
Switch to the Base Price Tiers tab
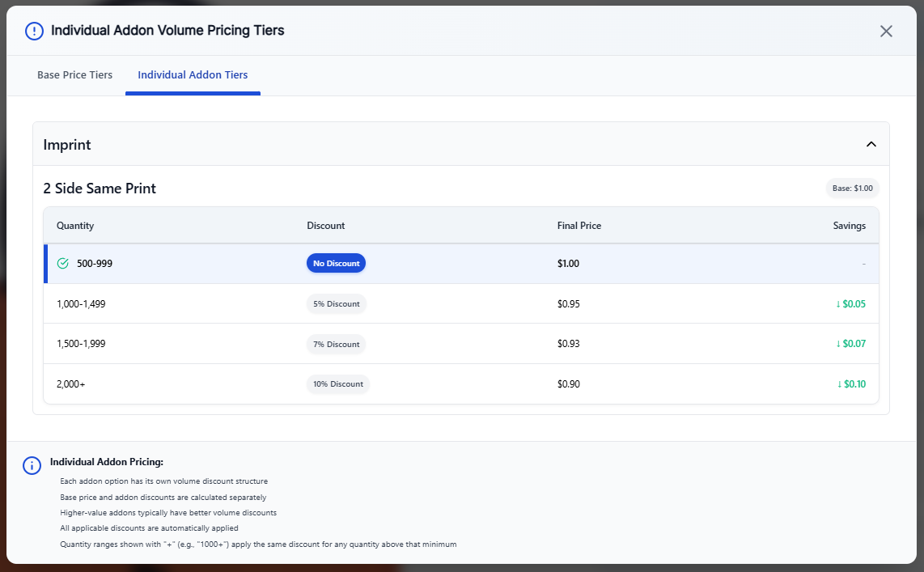[74, 74]
